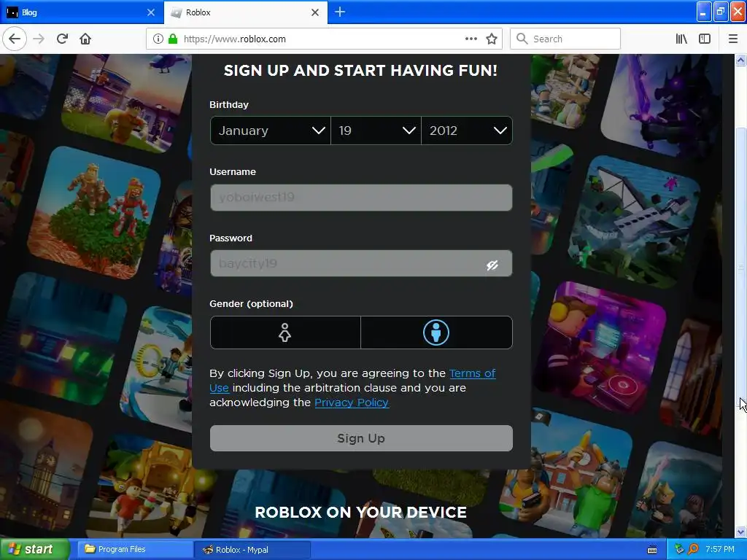The height and width of the screenshot is (560, 747).
Task: Click the browser forward arrow
Action: coord(39,39)
